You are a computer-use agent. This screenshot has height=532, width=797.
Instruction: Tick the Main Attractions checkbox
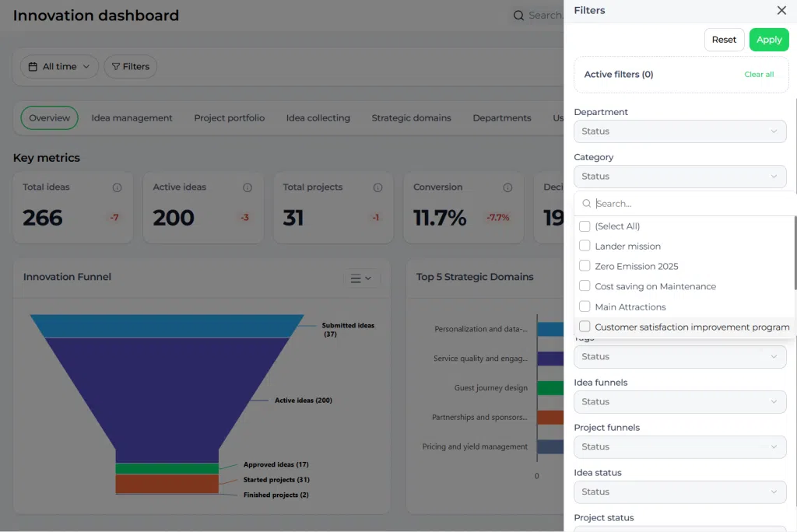pyautogui.click(x=585, y=306)
